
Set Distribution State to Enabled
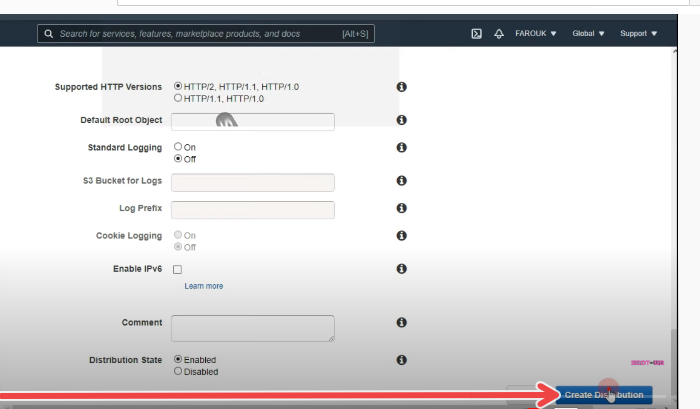[x=178, y=359]
